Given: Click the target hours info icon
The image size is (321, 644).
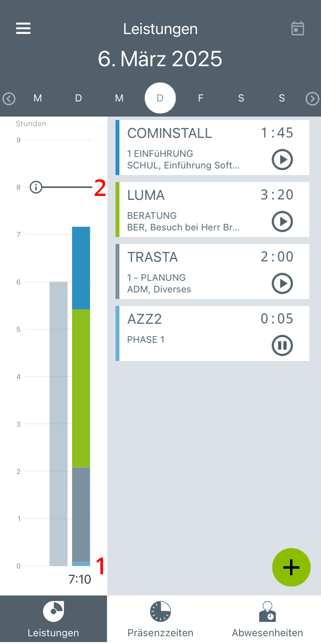Looking at the screenshot, I should coord(36,187).
